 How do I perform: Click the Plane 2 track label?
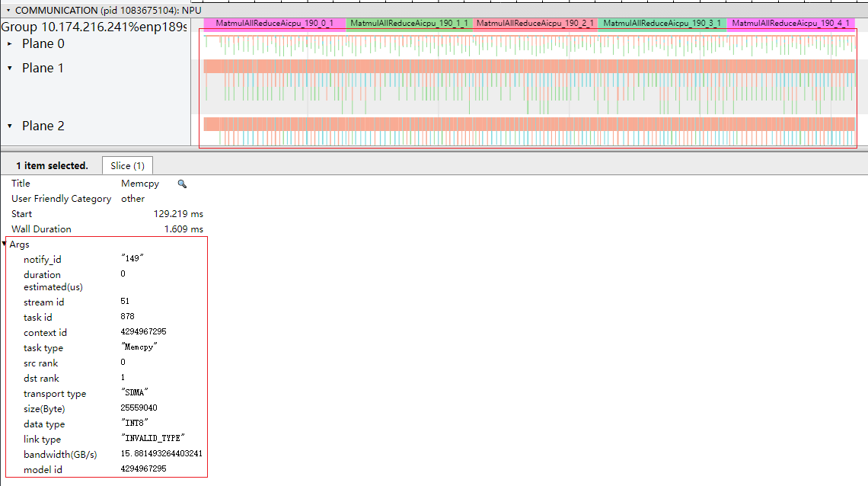[43, 126]
